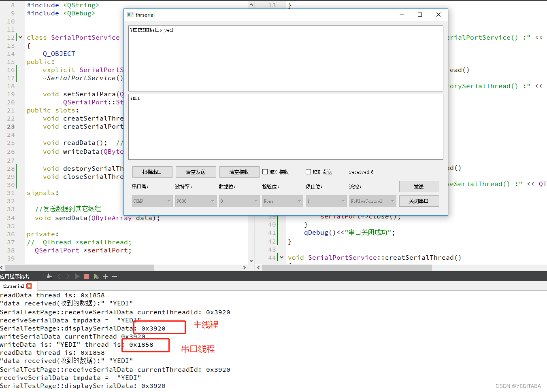Click line number 23 in left editor
Image resolution: width=547 pixels, height=392 pixels.
point(11,127)
